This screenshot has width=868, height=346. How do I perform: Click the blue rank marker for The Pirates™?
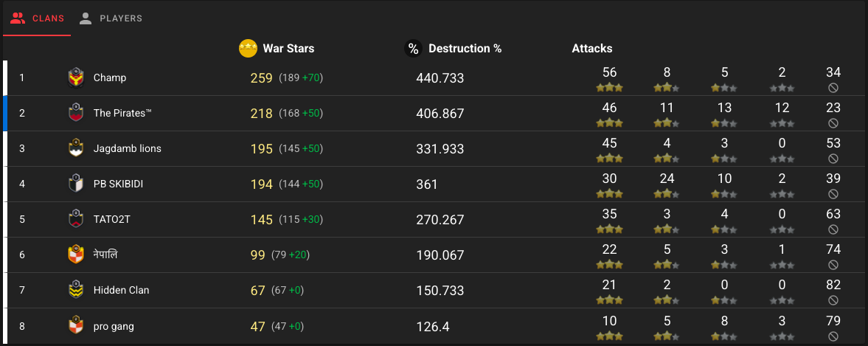[x=5, y=113]
